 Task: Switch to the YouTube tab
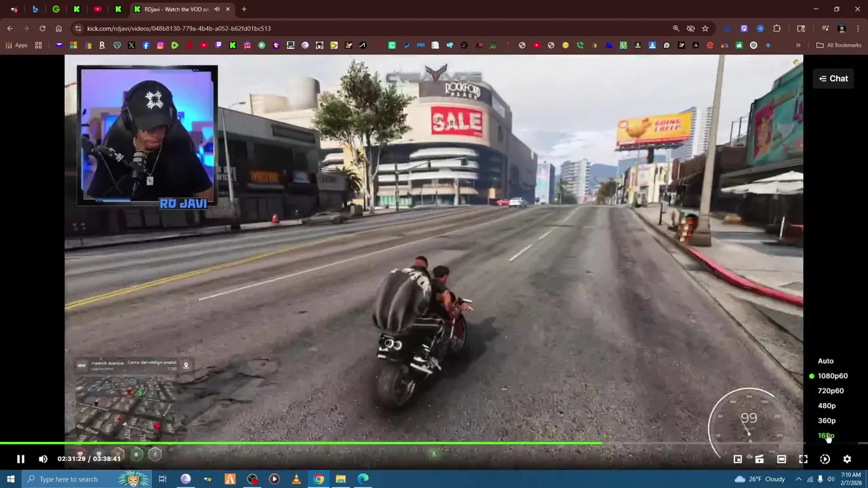[x=98, y=9]
